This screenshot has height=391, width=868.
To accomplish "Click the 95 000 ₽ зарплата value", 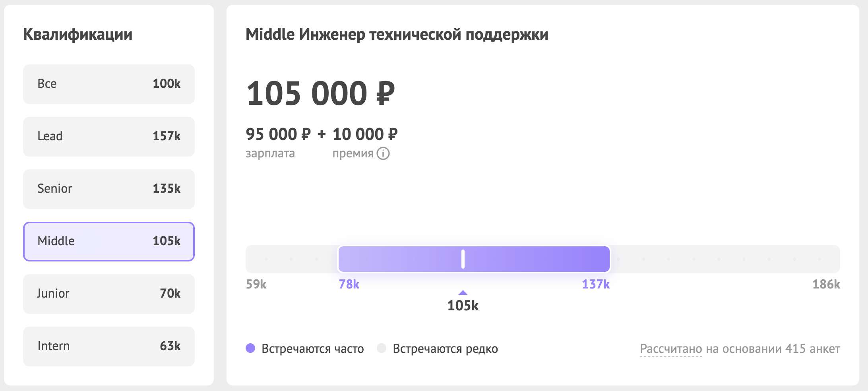I will coord(278,134).
